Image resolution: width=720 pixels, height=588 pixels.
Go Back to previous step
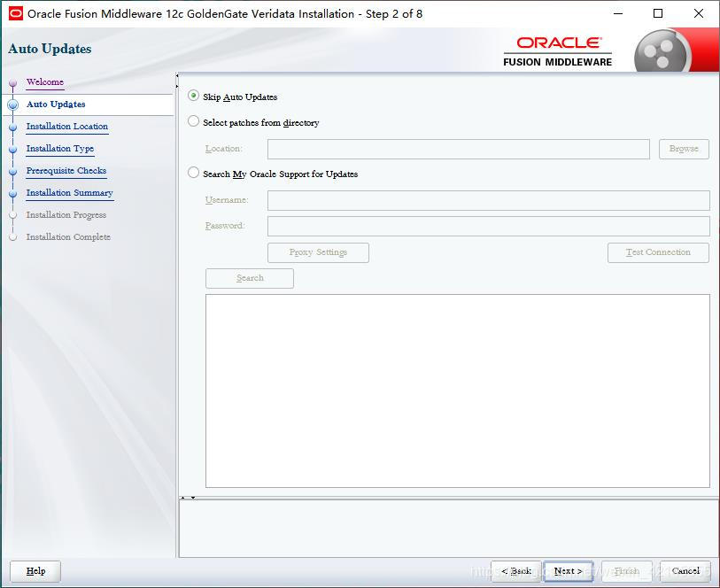(516, 571)
